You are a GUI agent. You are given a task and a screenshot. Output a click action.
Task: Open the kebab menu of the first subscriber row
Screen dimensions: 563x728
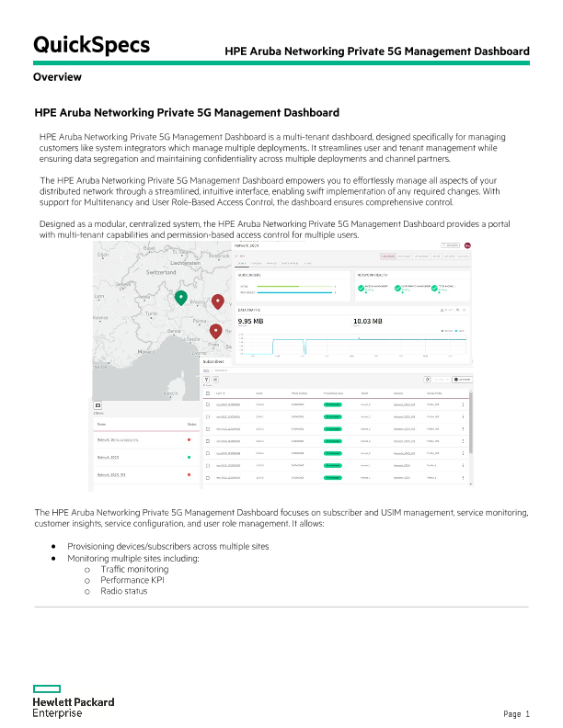pyautogui.click(x=463, y=404)
